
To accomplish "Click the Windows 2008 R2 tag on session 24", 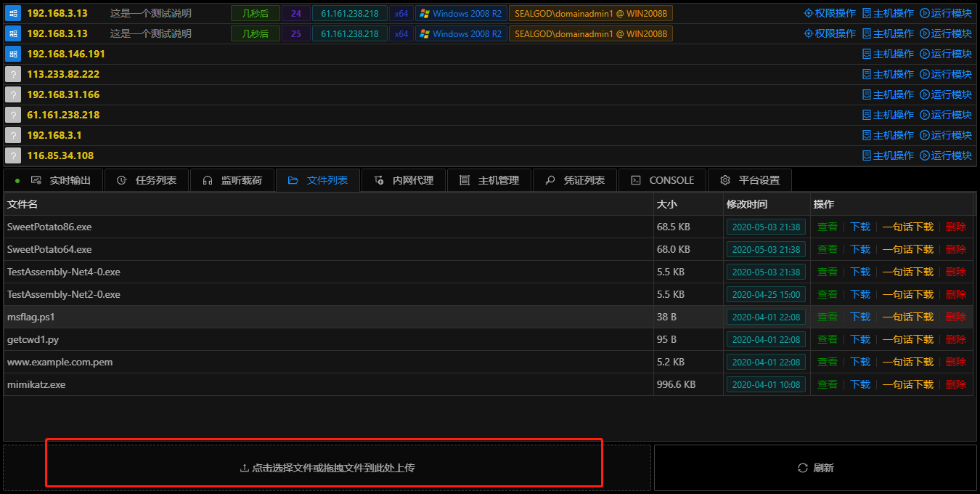I will (461, 13).
